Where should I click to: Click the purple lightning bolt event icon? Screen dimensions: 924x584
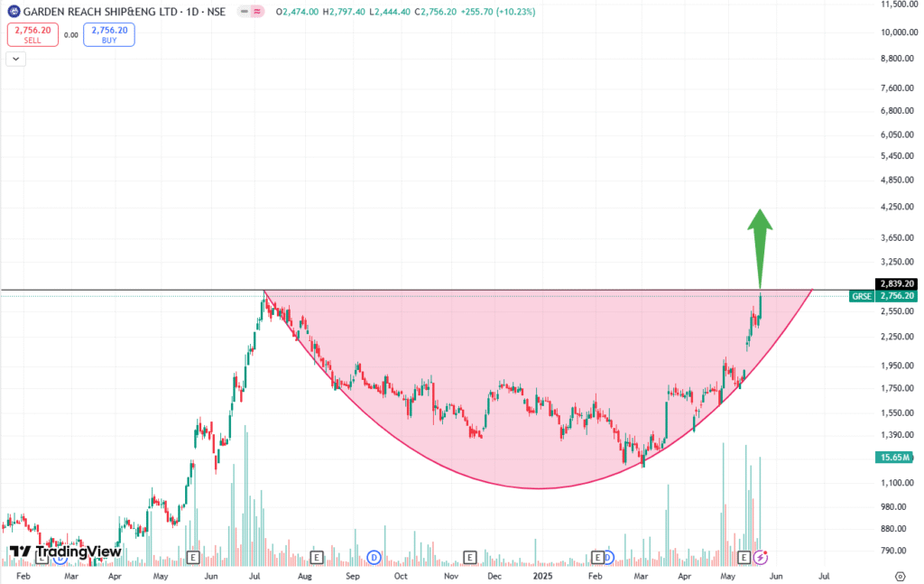tap(760, 557)
